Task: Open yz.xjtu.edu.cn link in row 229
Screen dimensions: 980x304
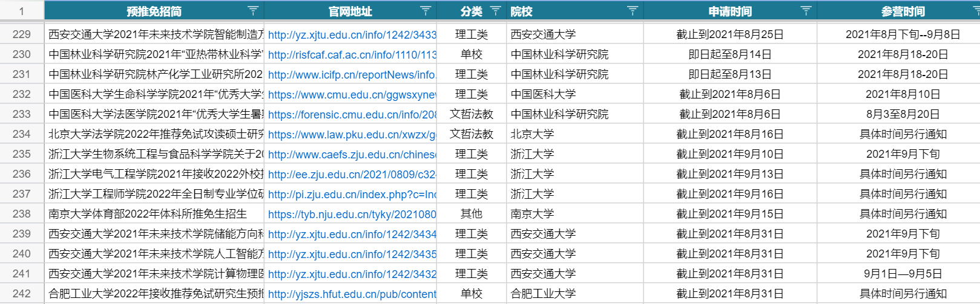Action: coord(352,35)
